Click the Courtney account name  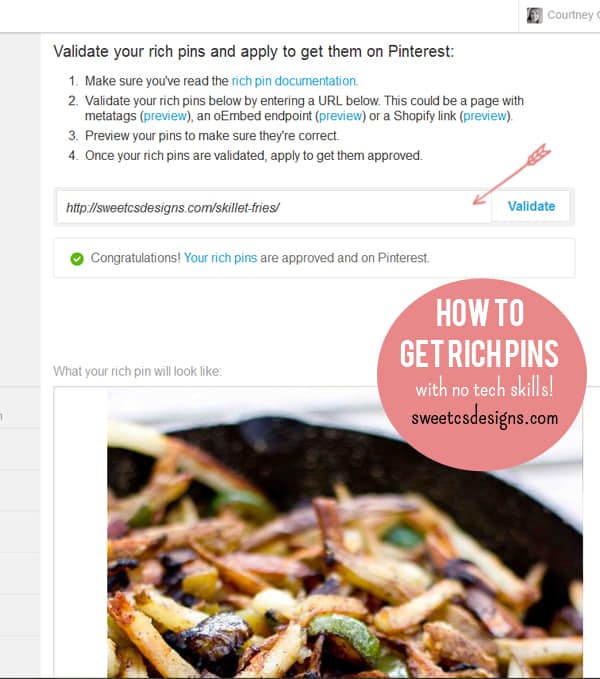pos(573,15)
